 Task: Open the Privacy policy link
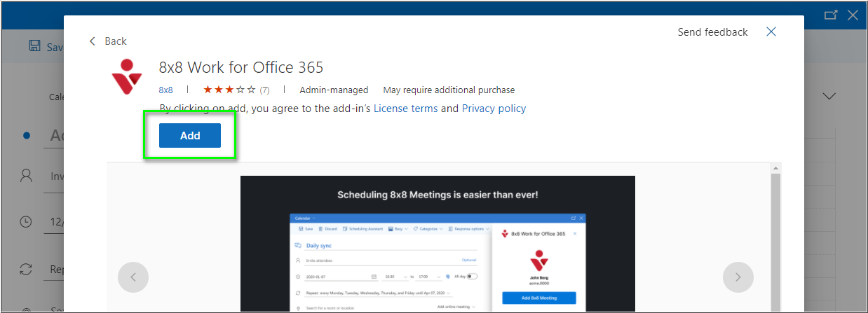pyautogui.click(x=494, y=109)
